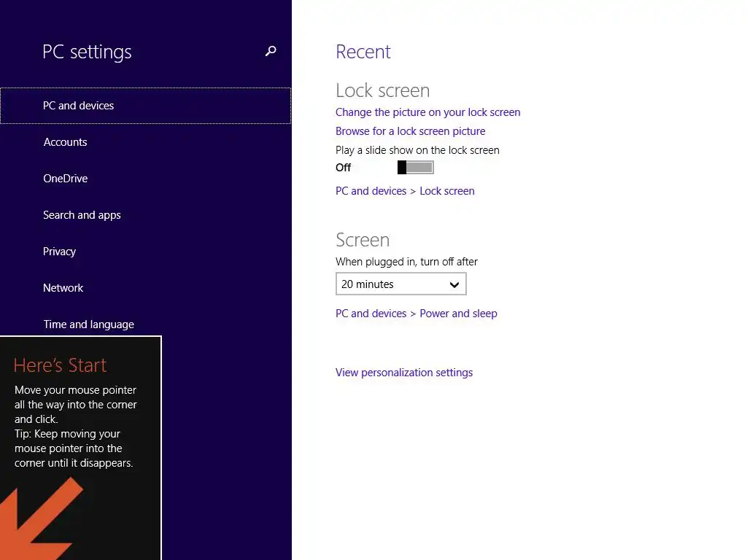Viewport: 747px width, 560px height.
Task: Click PC and devices link above Power and sleep
Action: (371, 314)
